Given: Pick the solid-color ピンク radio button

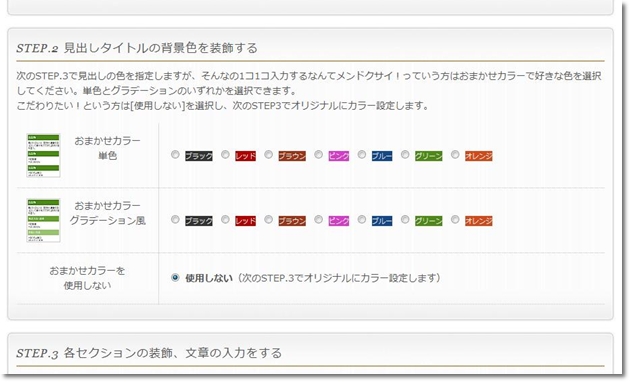Looking at the screenshot, I should pos(319,155).
